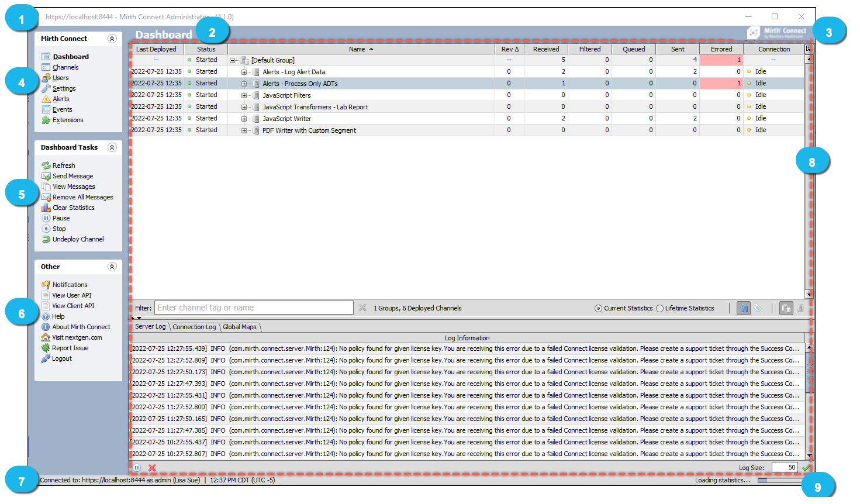This screenshot has width=860, height=504.
Task: Apply log size with green checkmark
Action: click(806, 468)
